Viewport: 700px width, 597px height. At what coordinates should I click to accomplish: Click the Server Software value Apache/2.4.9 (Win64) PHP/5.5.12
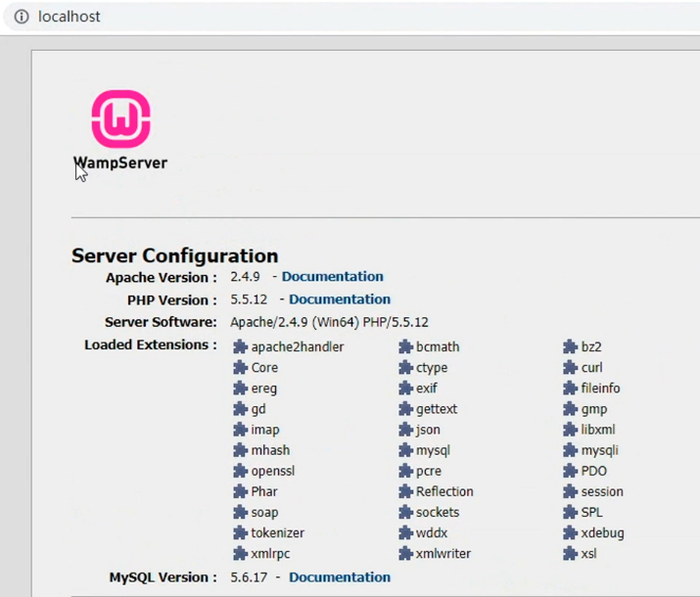click(330, 322)
